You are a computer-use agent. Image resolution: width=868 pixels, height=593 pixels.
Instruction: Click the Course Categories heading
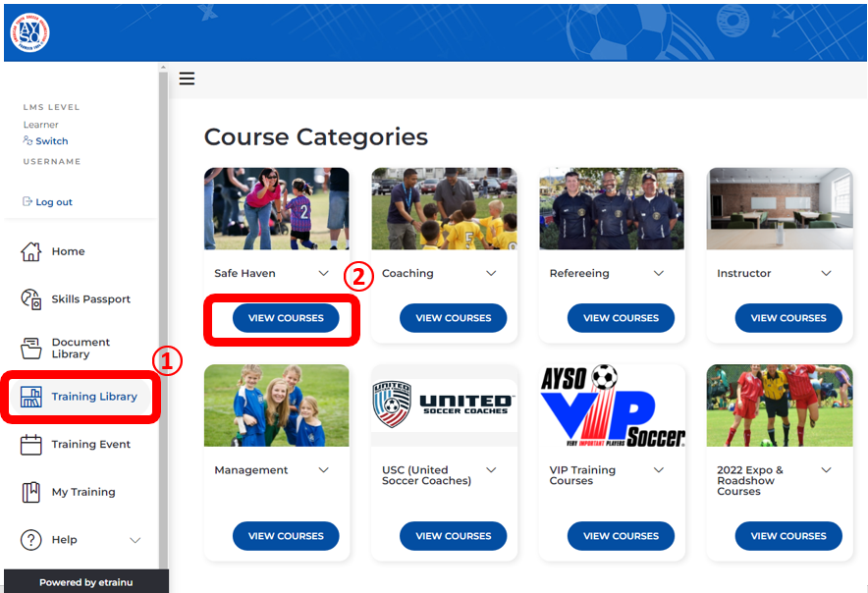pyautogui.click(x=316, y=136)
